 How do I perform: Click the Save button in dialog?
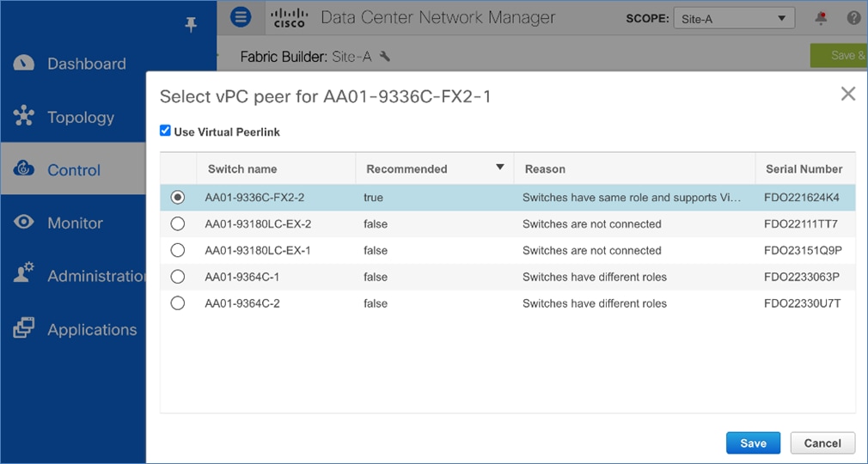tap(753, 443)
